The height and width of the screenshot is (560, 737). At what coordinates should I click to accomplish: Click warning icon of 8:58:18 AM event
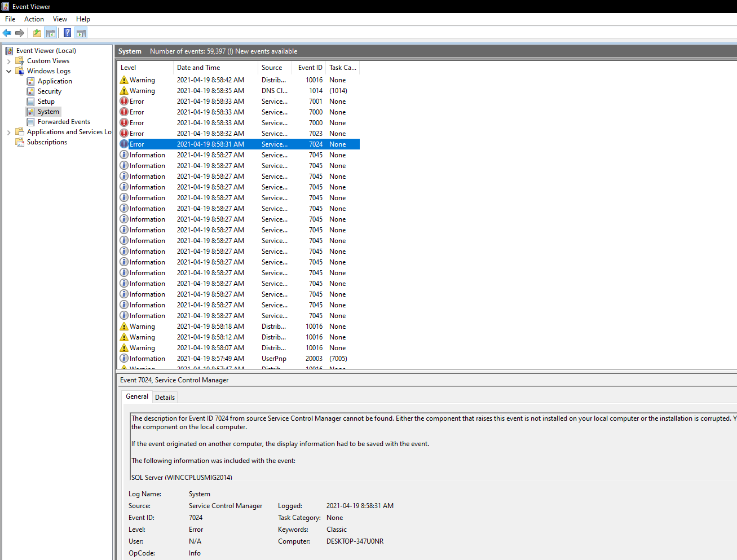(124, 327)
